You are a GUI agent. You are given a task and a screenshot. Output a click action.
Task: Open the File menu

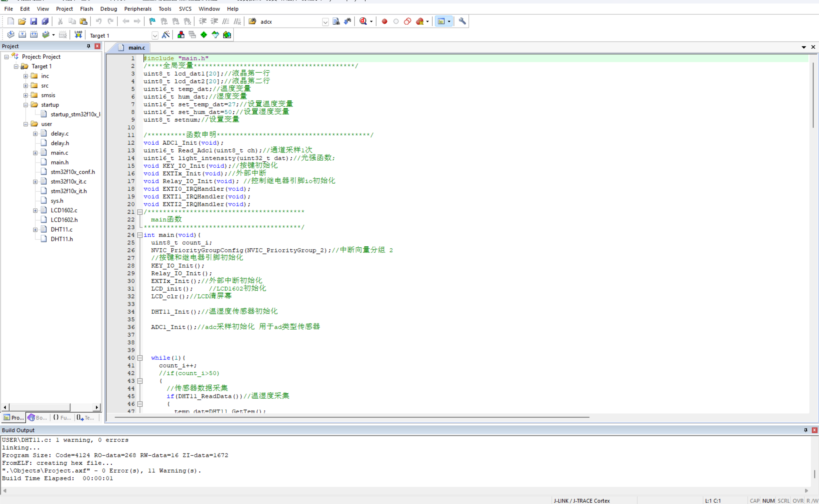(x=9, y=9)
